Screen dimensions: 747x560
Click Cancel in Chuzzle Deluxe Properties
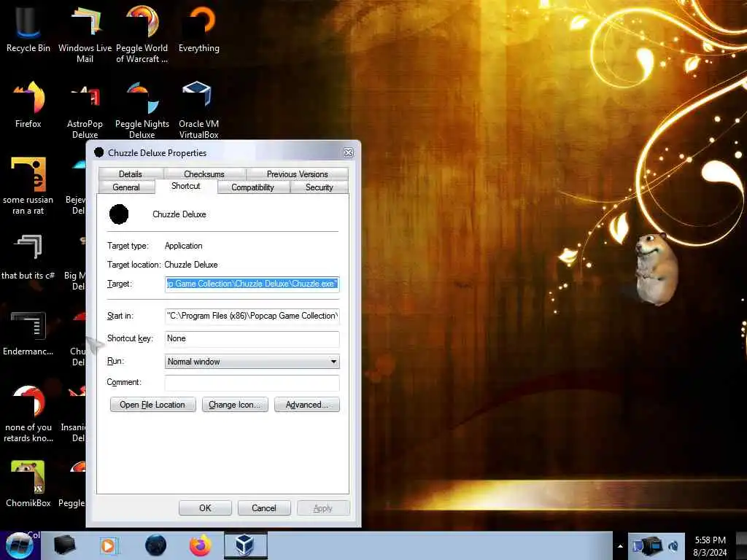pyautogui.click(x=264, y=508)
